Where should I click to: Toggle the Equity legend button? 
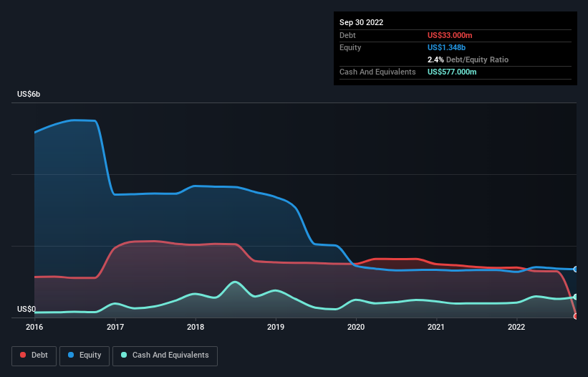click(x=85, y=355)
